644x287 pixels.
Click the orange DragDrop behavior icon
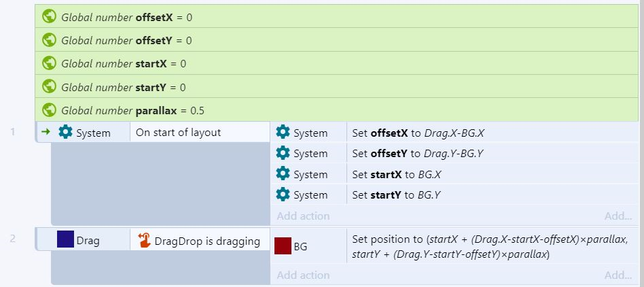145,240
